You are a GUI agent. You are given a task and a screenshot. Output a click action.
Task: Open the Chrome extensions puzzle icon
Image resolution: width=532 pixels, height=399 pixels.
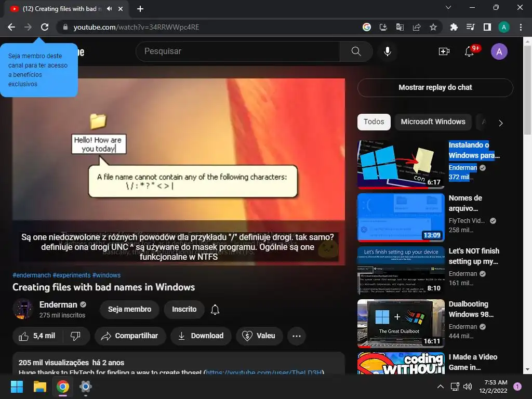(454, 27)
